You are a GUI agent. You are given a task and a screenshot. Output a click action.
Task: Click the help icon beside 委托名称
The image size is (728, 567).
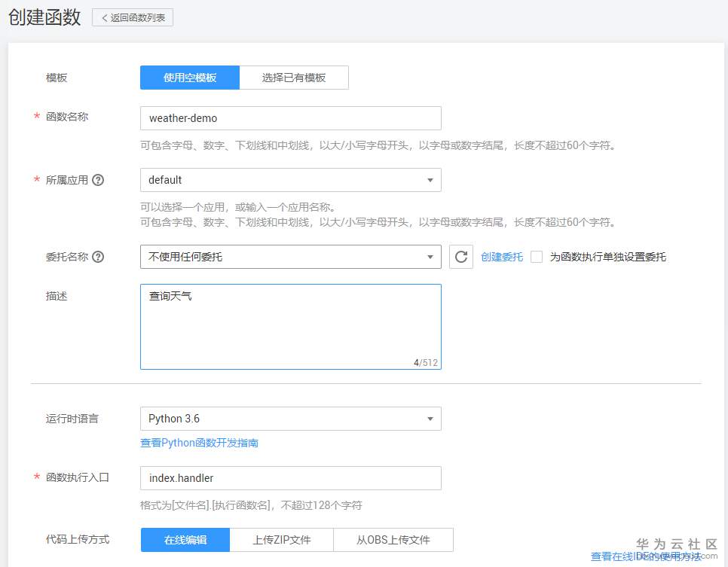pos(98,257)
